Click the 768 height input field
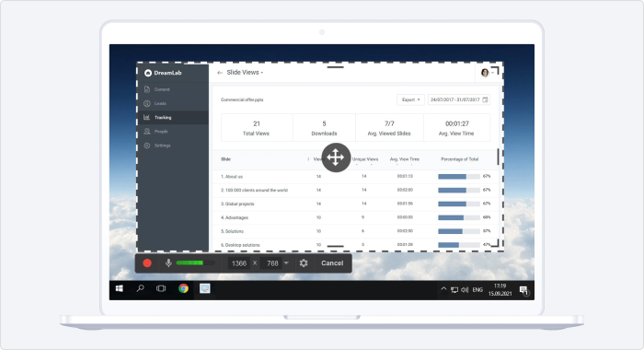 (272, 263)
